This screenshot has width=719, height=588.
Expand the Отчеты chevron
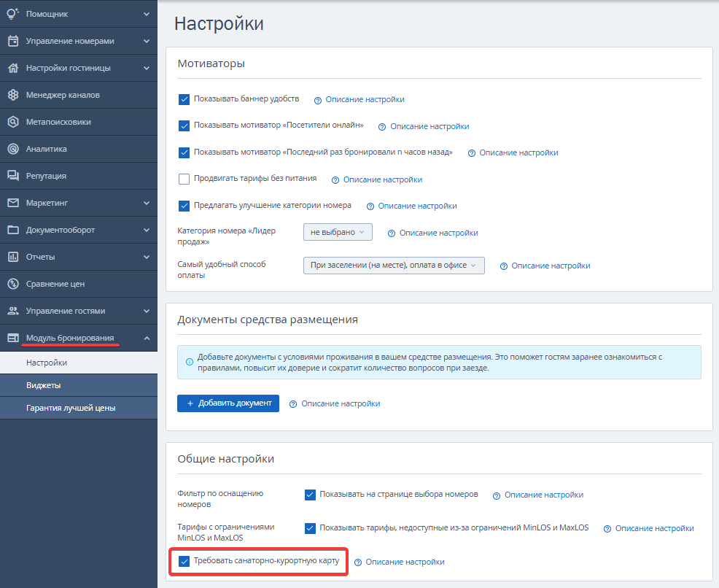(147, 258)
